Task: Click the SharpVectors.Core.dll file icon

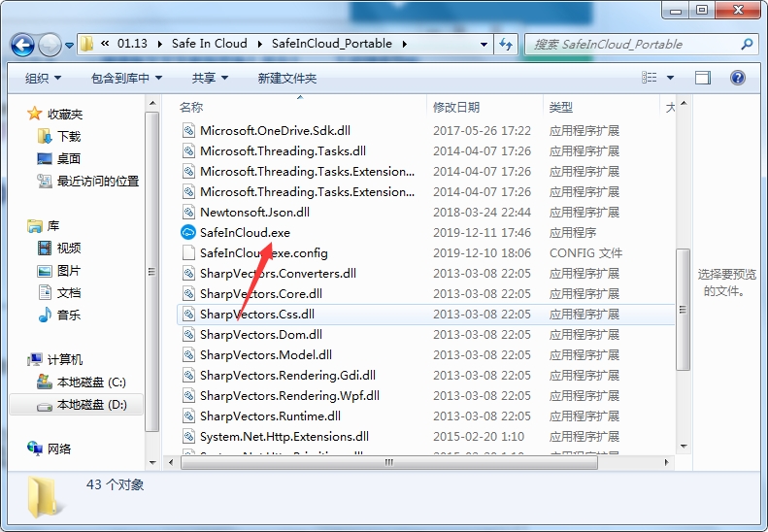Action: 188,293
